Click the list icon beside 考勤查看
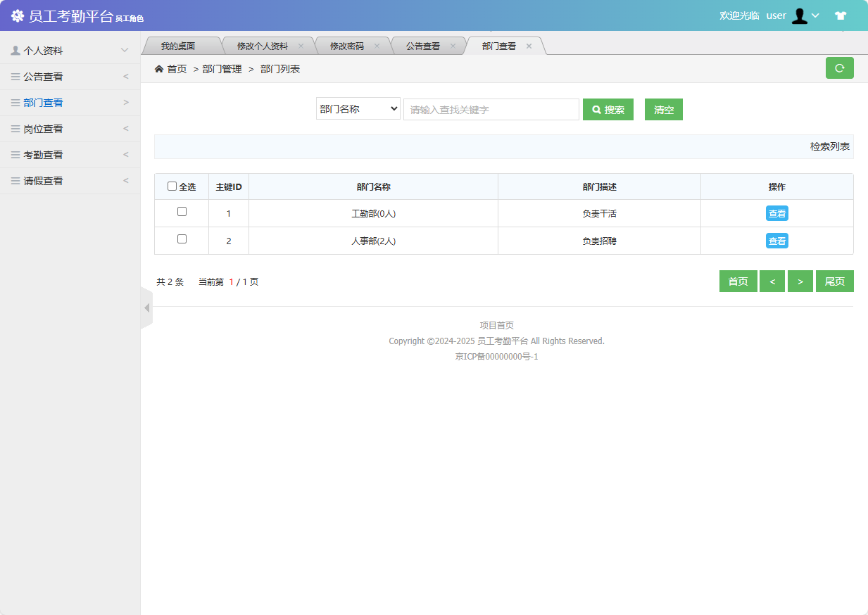 click(x=15, y=154)
